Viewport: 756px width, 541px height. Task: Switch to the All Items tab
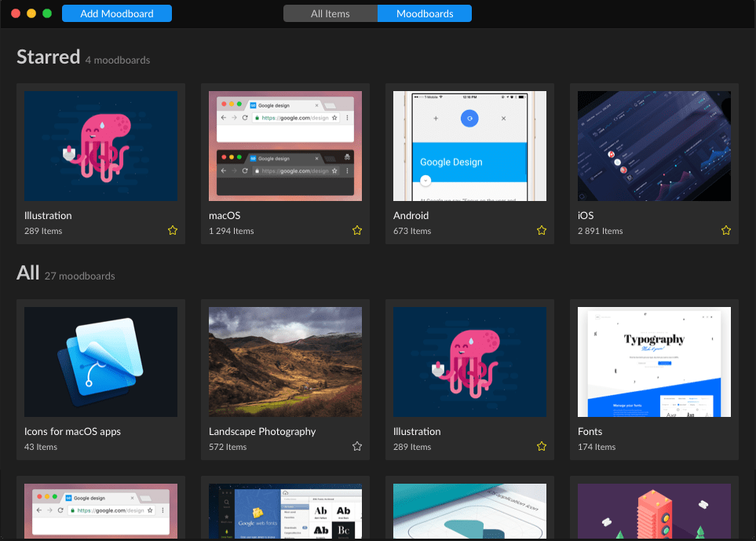(331, 13)
